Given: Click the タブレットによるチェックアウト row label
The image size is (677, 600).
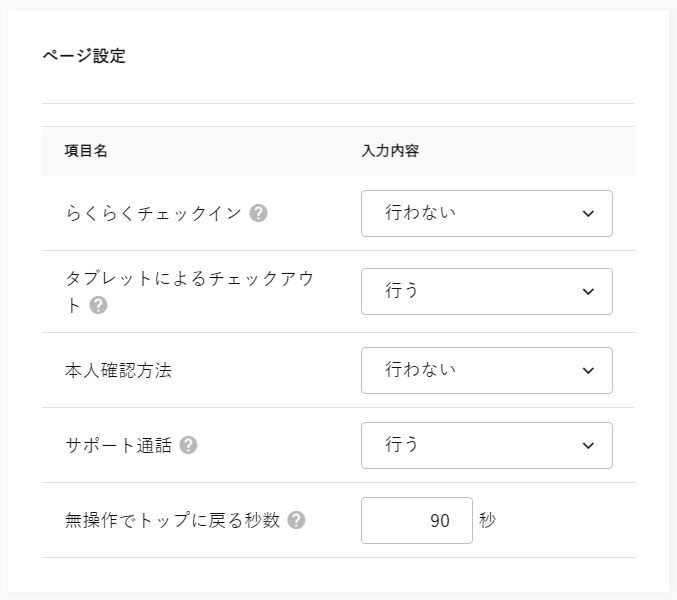Looking at the screenshot, I should point(189,279).
